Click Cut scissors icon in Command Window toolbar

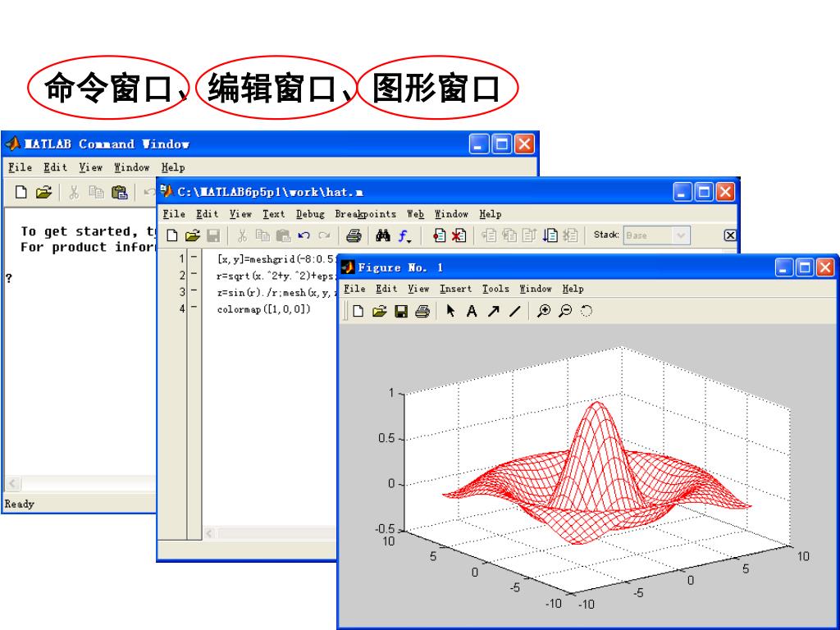[x=74, y=192]
